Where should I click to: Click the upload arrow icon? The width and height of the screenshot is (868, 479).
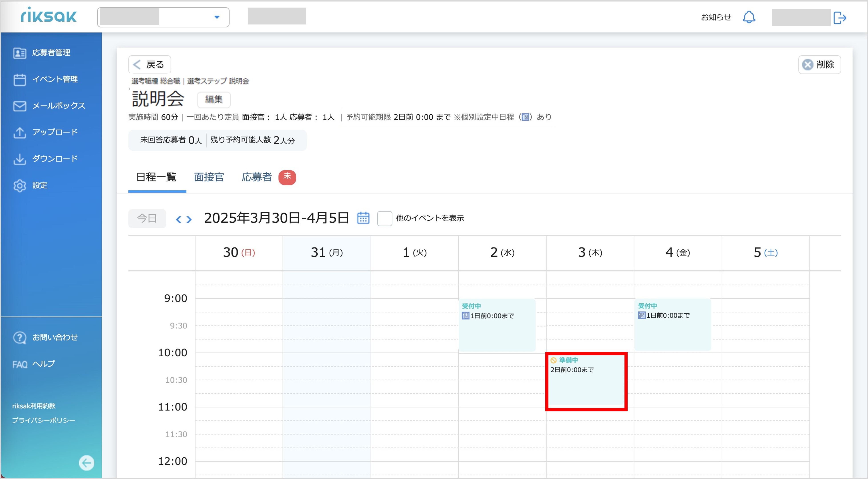click(20, 133)
